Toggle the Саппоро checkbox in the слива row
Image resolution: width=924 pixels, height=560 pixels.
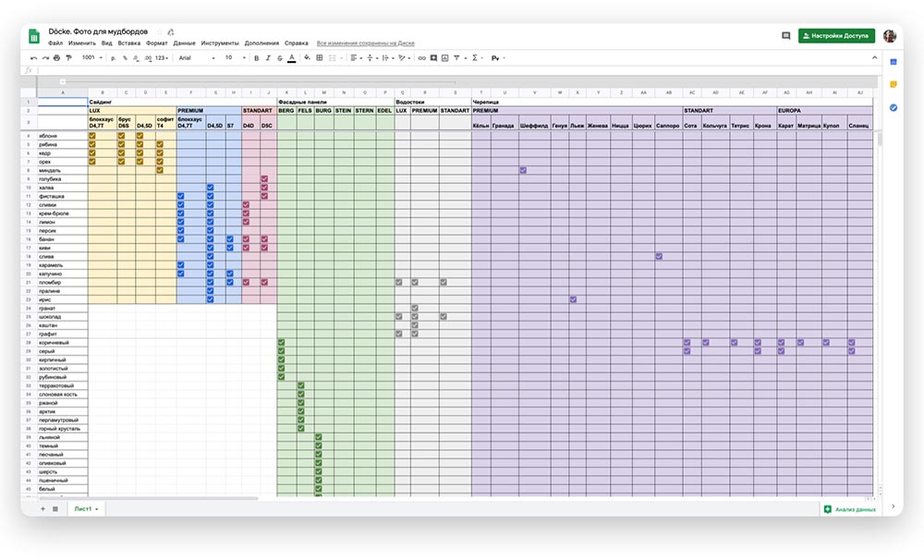click(659, 256)
